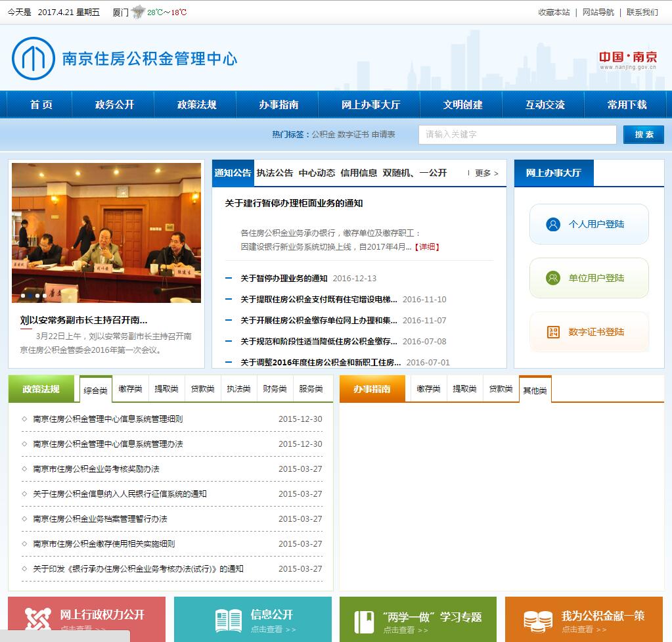Select the fourth slideshow indicator dot
Viewport: 672px width, 642px height.
[x=44, y=296]
